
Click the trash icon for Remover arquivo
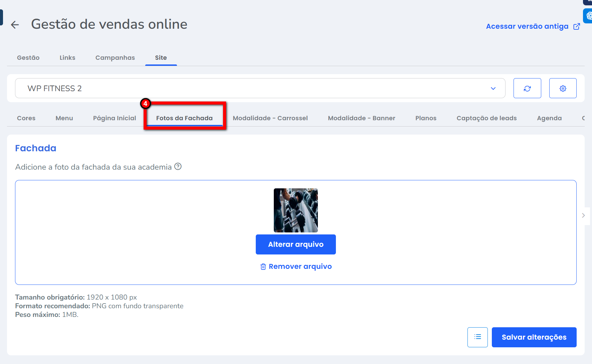tap(263, 266)
